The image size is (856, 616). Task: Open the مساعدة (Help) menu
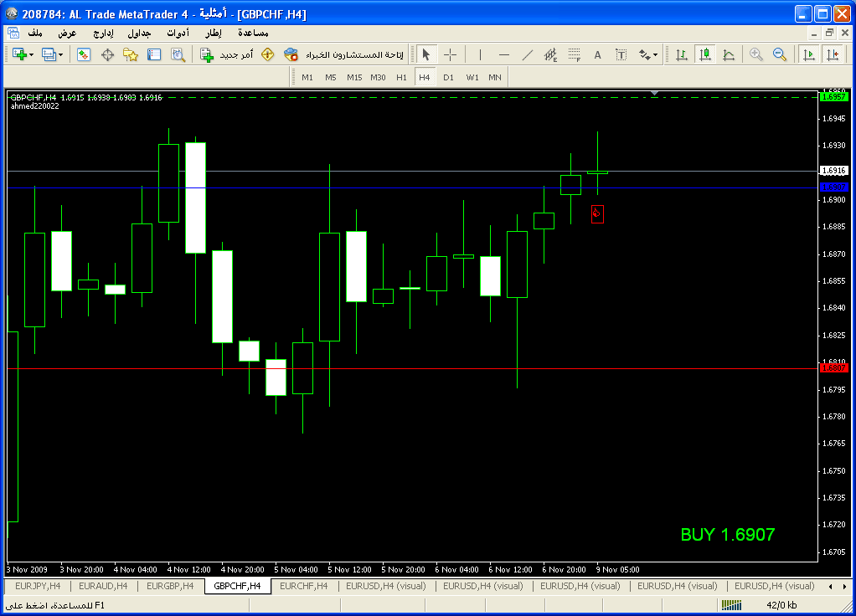(253, 33)
